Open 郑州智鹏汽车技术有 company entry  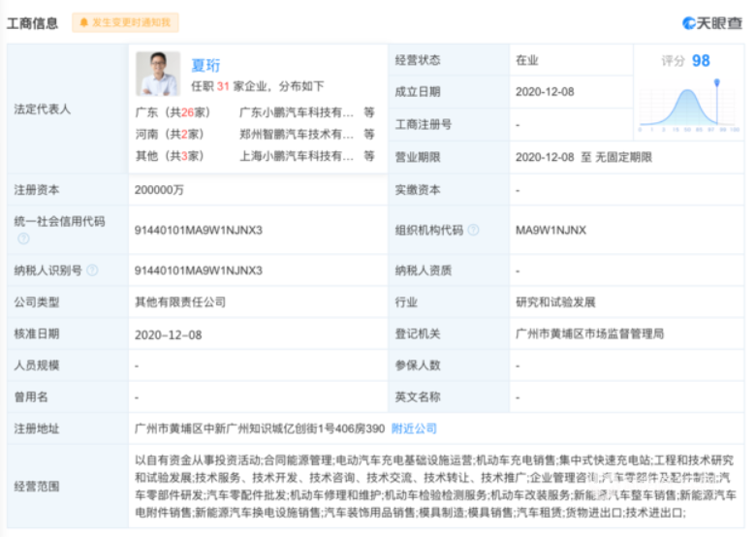(297, 134)
